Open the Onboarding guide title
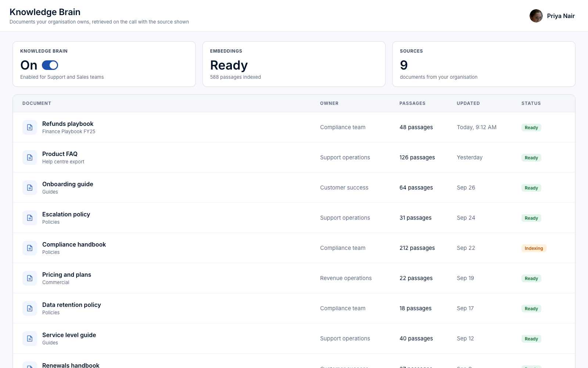 (x=68, y=184)
